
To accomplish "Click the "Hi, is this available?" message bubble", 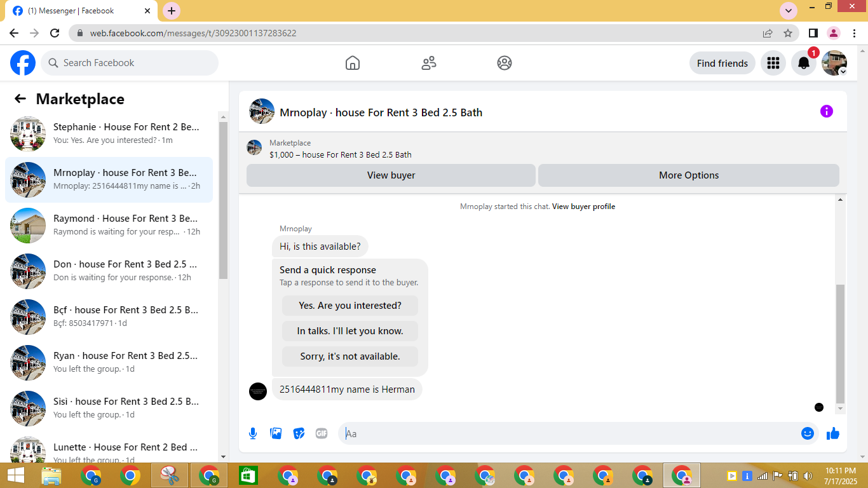I will click(320, 247).
